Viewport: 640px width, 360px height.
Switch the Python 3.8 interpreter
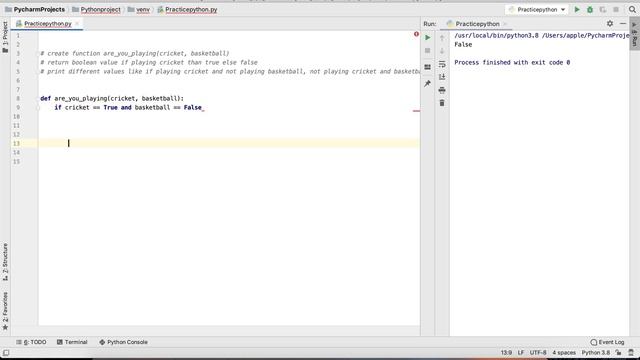[x=596, y=353]
